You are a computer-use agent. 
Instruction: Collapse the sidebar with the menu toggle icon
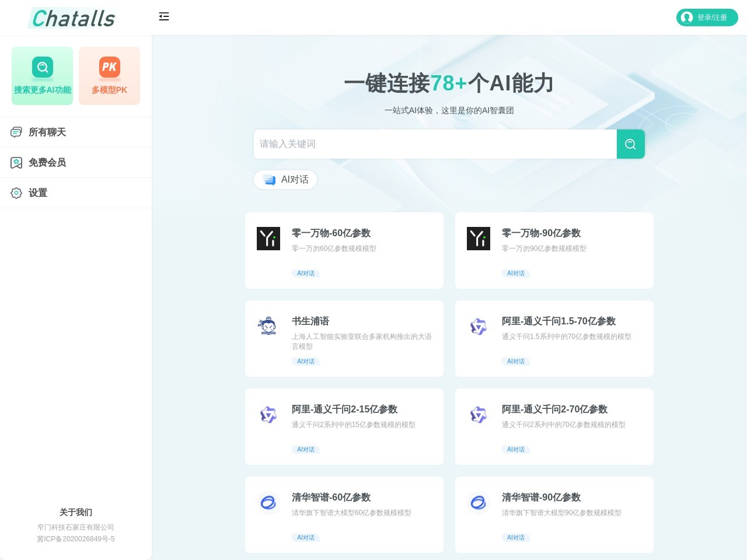click(164, 17)
